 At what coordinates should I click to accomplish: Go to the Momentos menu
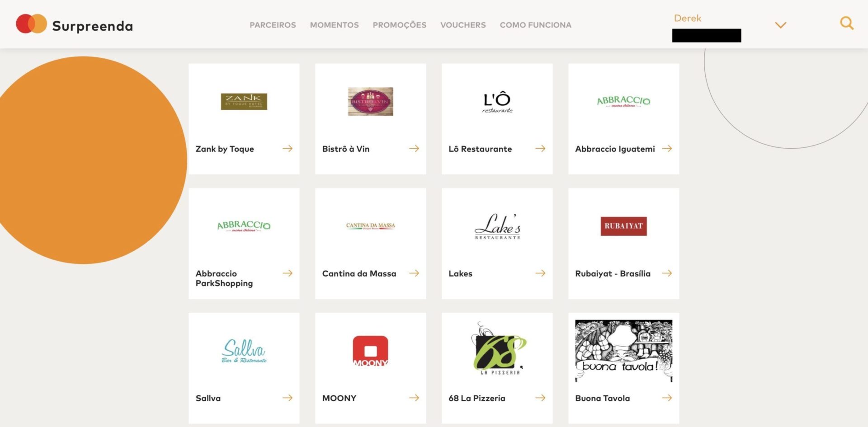pyautogui.click(x=334, y=25)
